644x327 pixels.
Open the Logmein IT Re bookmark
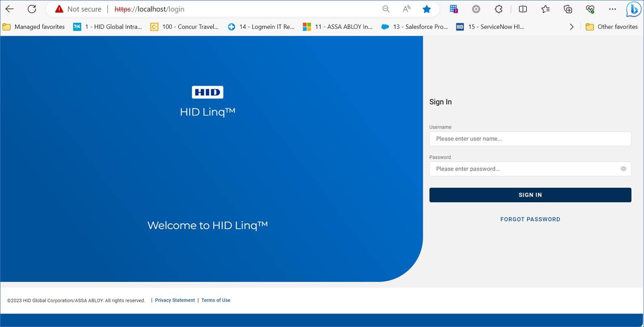pos(261,27)
